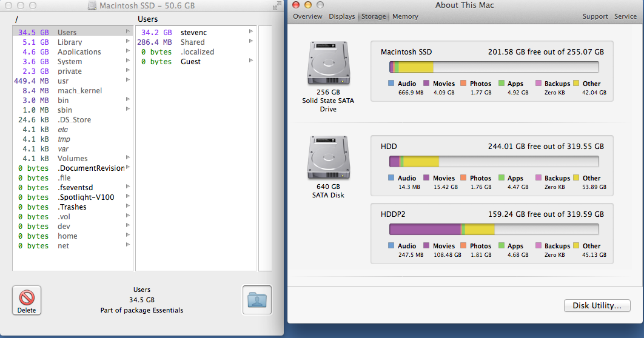The height and width of the screenshot is (338, 644).
Task: Expand the stevenc folder arrow
Action: point(251,31)
